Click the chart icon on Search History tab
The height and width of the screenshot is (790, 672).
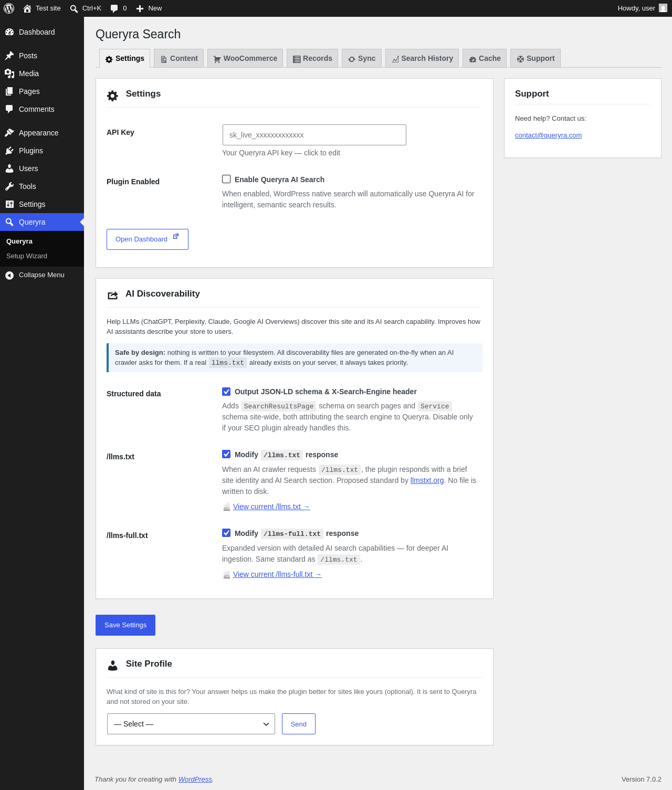(x=395, y=59)
